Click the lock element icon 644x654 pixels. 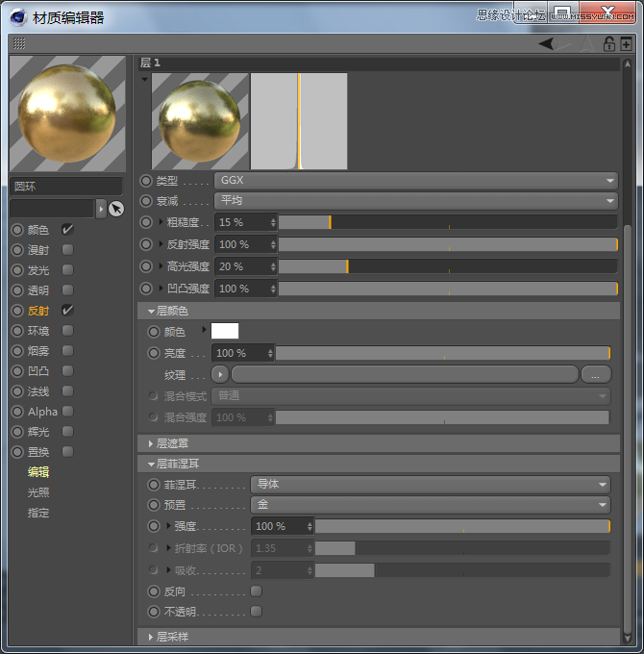point(608,43)
